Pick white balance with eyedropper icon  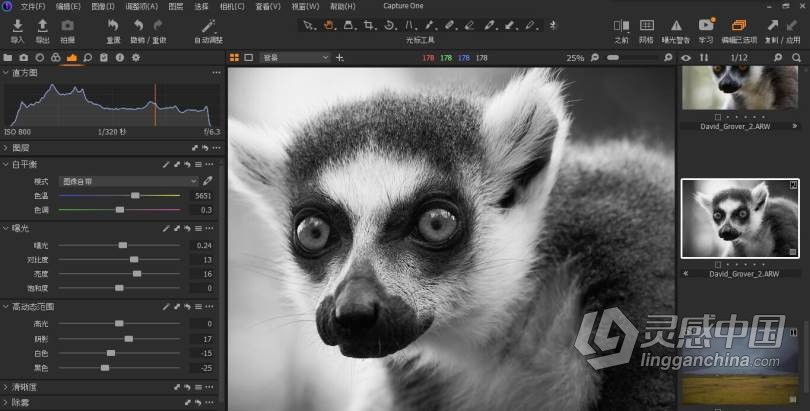pos(207,181)
